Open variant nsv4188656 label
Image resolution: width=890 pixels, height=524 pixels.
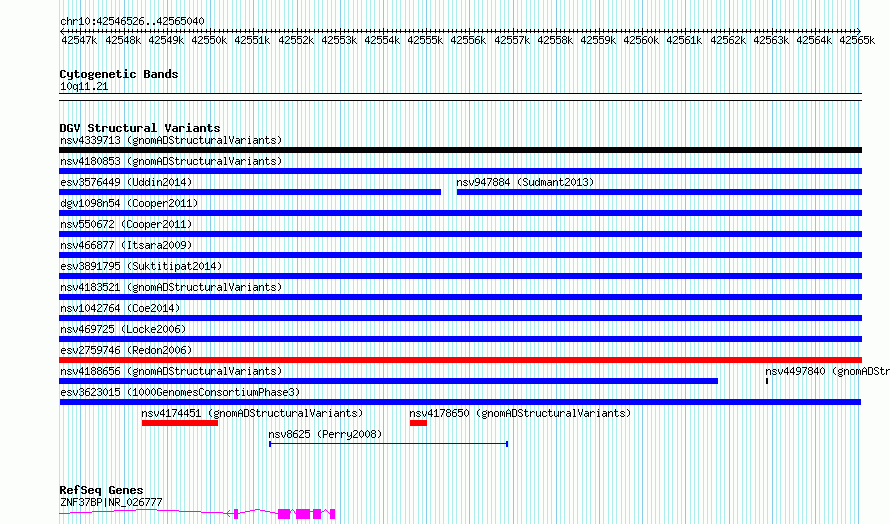click(x=171, y=371)
